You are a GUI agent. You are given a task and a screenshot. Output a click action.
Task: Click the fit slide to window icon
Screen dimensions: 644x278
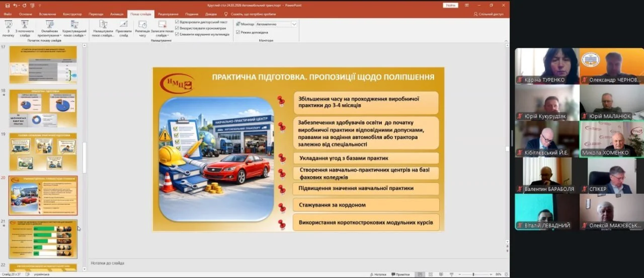tap(505, 274)
